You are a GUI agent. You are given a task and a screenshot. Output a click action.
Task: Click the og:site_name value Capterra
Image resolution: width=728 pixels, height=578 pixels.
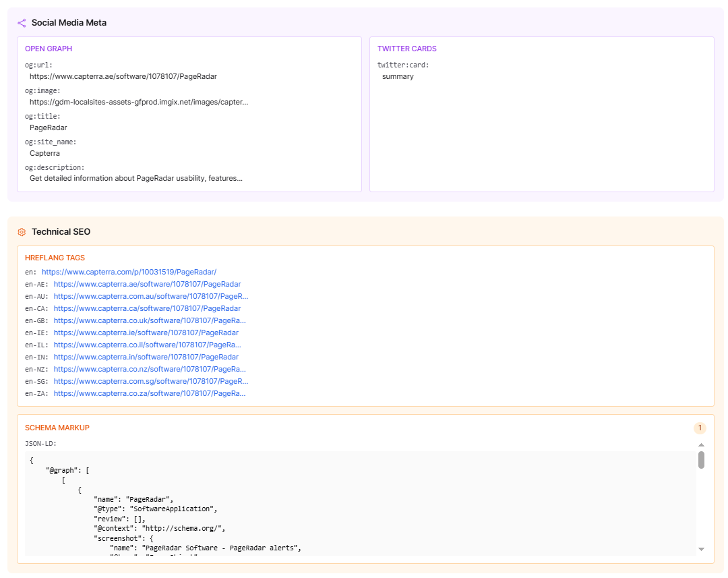(x=44, y=153)
